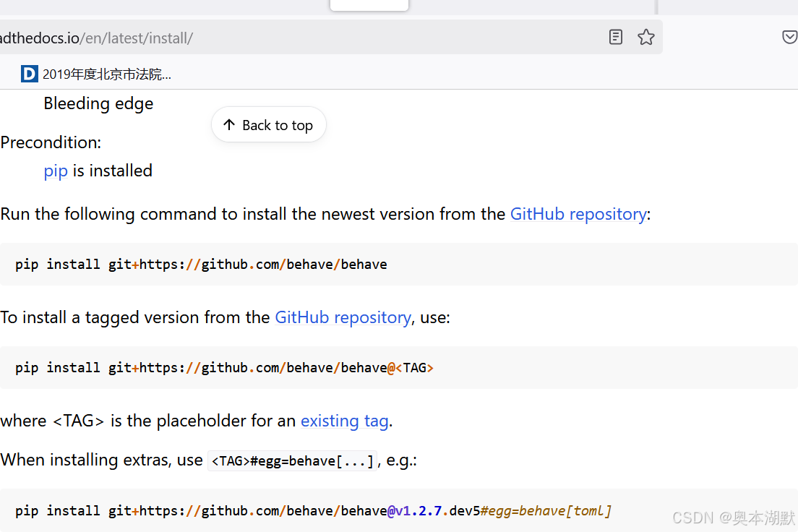Click the favicon of the bookmarked CSDN page
The height and width of the screenshot is (532, 798).
[x=29, y=73]
